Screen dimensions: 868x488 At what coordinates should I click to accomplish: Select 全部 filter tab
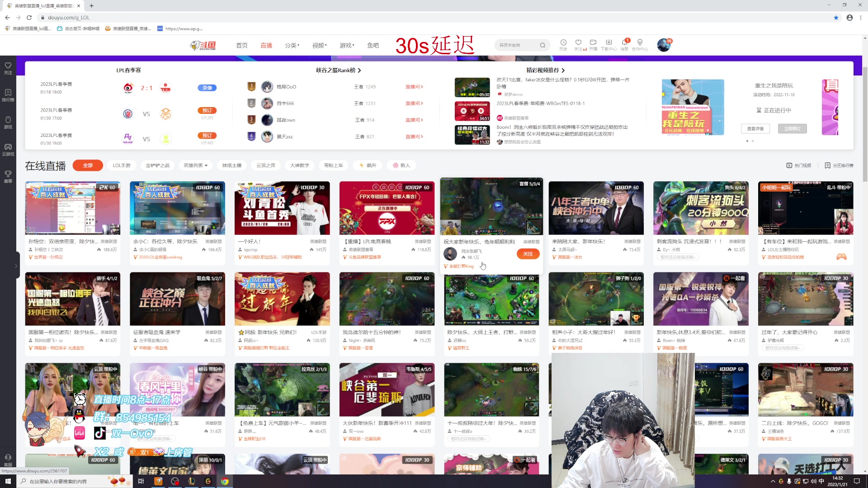click(88, 165)
